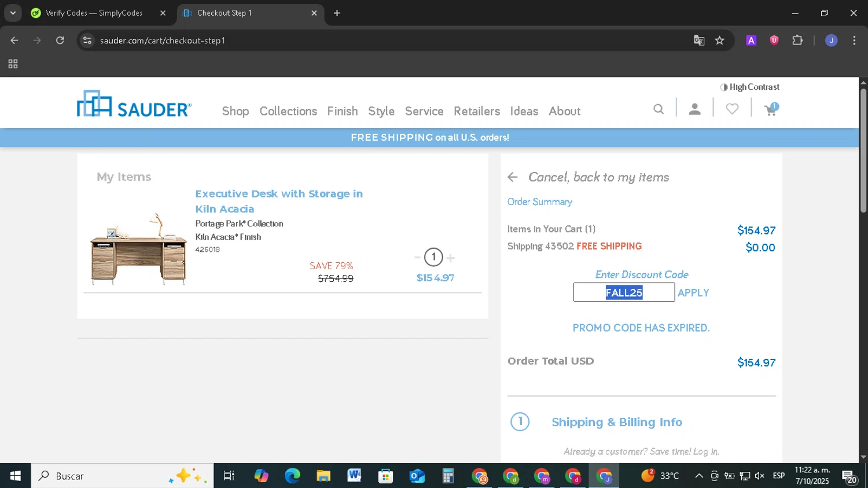The height and width of the screenshot is (488, 868).
Task: Switch to Verify Codes SimplyCodes tab
Action: click(94, 13)
